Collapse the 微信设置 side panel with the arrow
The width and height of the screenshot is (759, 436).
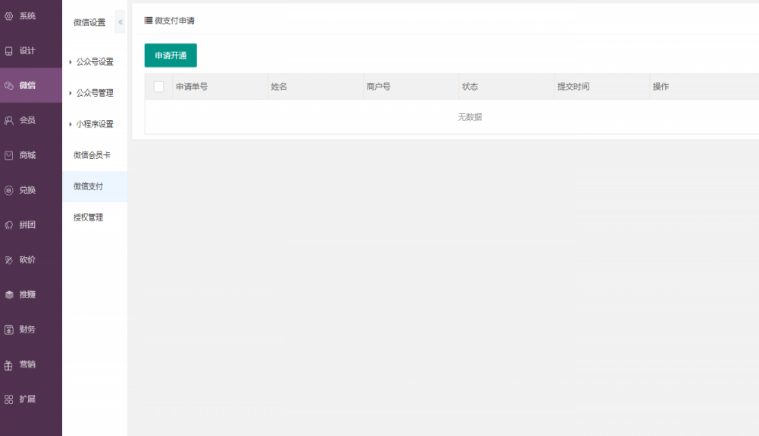click(121, 22)
